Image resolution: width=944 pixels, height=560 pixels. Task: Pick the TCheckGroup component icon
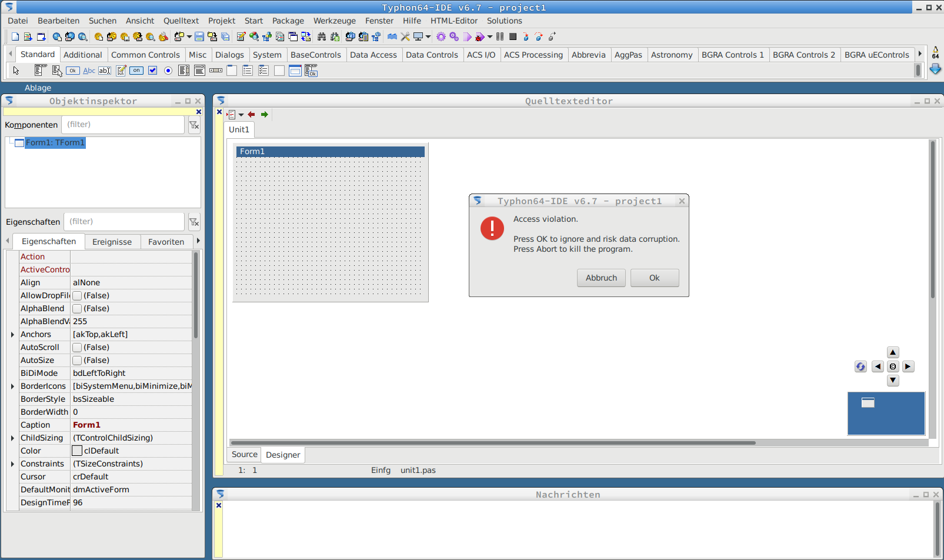[x=263, y=71]
